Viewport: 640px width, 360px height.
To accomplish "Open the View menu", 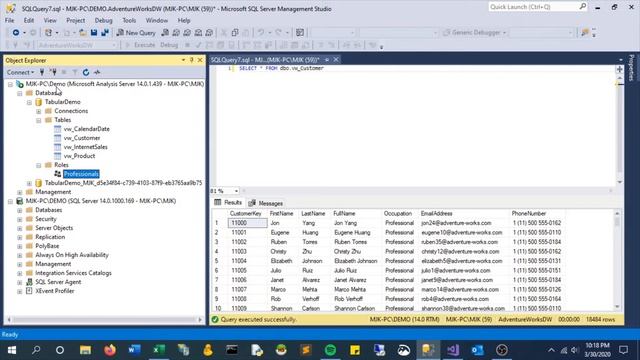I will 50,20.
